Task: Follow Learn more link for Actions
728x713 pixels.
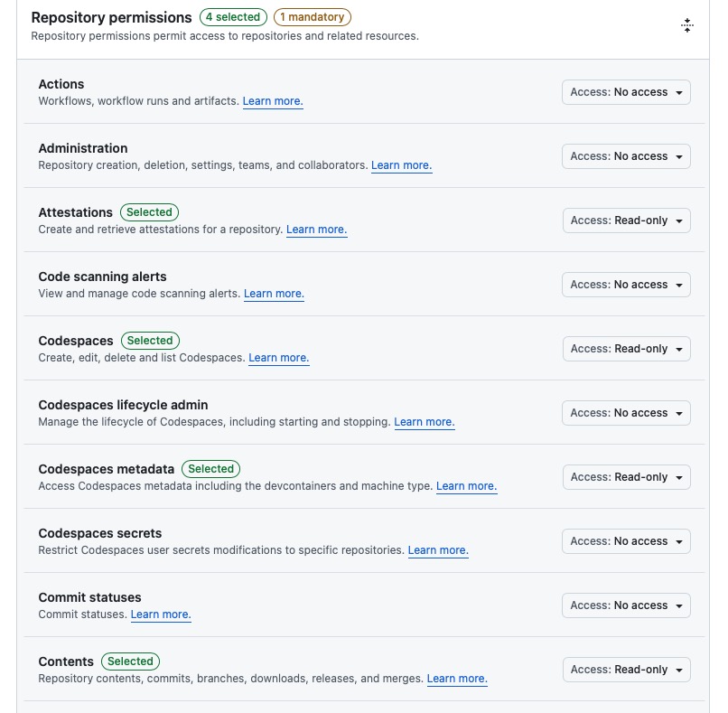Action: (273, 101)
